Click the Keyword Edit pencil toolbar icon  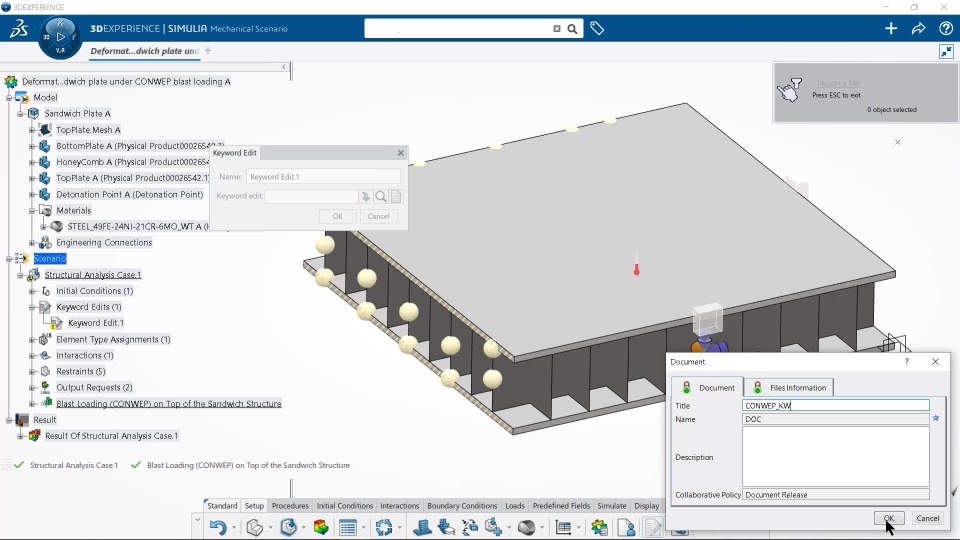[x=653, y=527]
